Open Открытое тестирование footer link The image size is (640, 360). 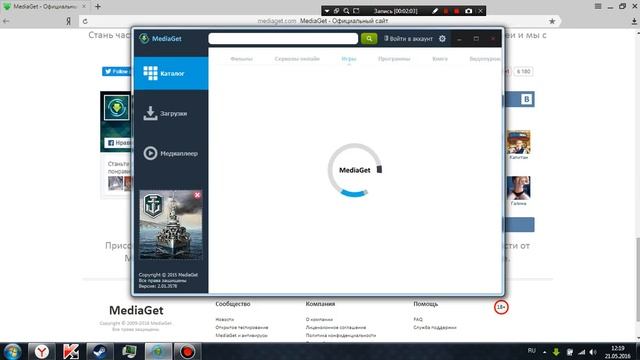point(242,327)
